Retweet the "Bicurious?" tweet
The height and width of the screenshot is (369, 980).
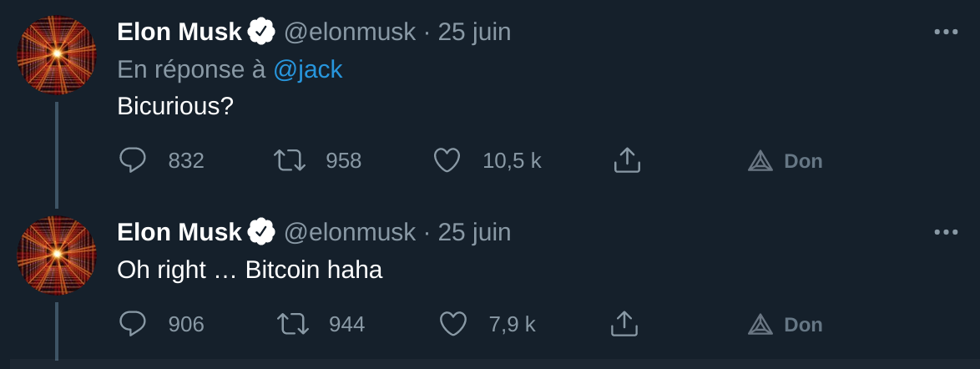[x=290, y=160]
